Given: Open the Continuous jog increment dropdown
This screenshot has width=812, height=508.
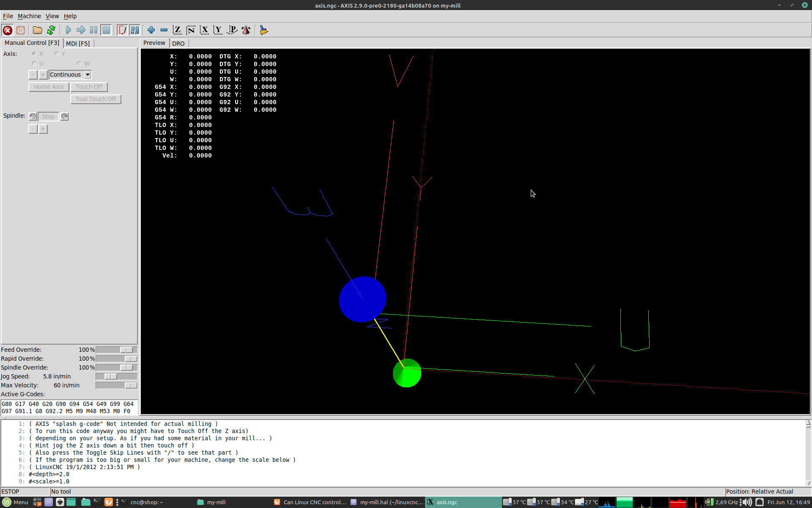Looking at the screenshot, I should tap(88, 75).
